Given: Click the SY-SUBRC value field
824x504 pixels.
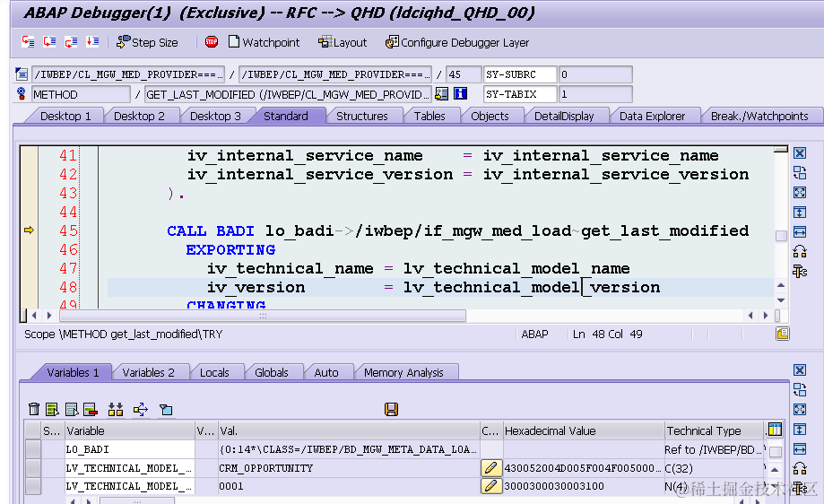Looking at the screenshot, I should point(594,74).
